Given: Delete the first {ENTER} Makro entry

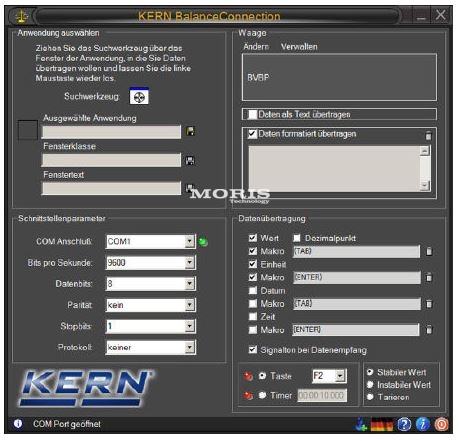Looking at the screenshot, I should [429, 277].
